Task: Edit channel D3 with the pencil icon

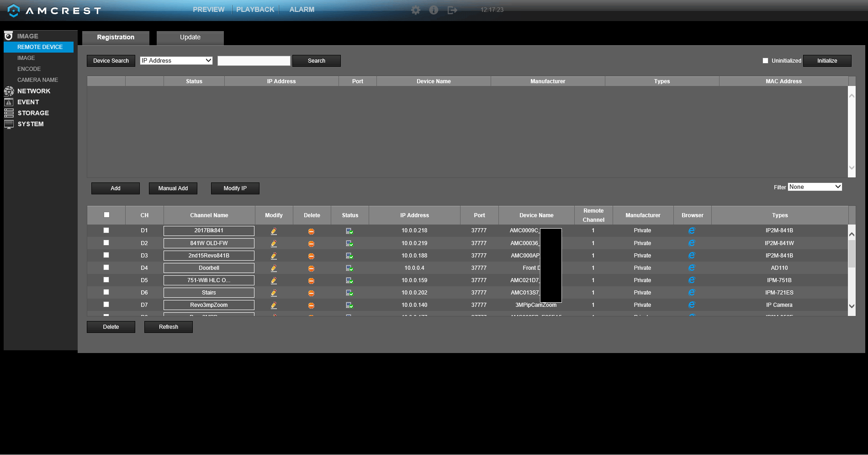Action: (274, 256)
